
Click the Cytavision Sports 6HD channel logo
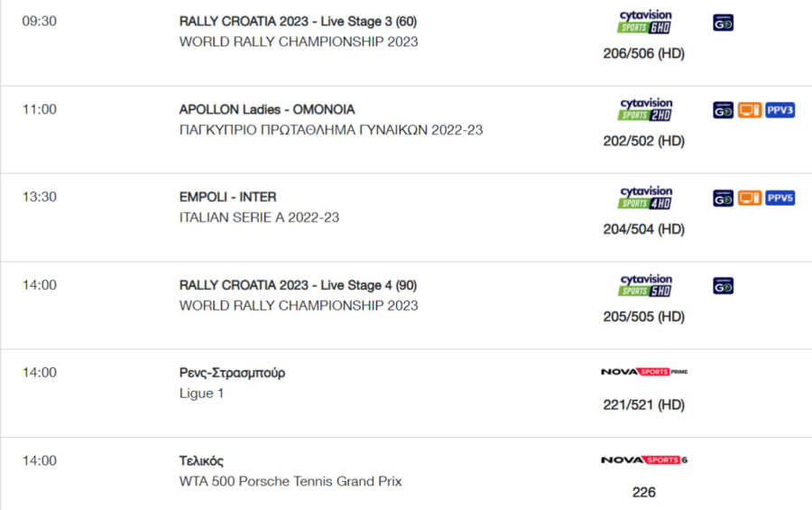pyautogui.click(x=645, y=22)
